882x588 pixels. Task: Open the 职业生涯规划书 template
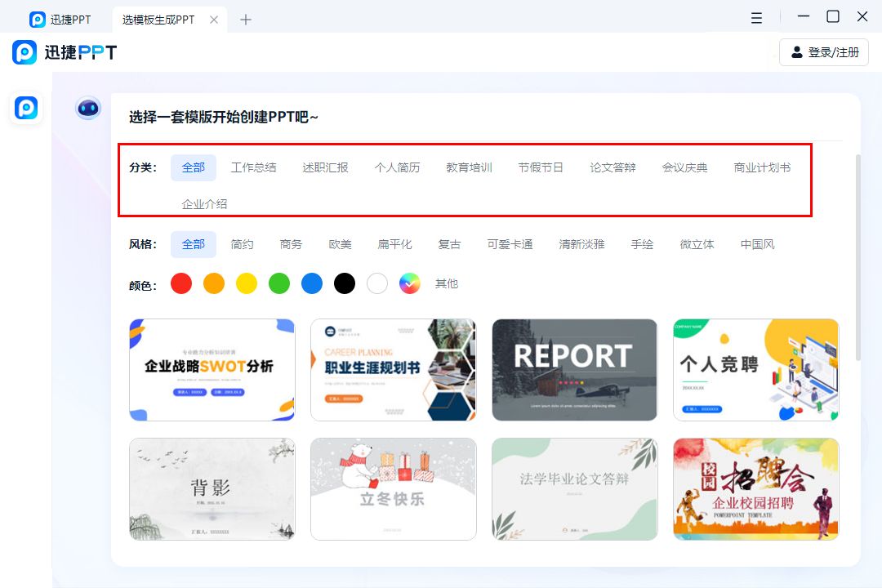point(393,370)
